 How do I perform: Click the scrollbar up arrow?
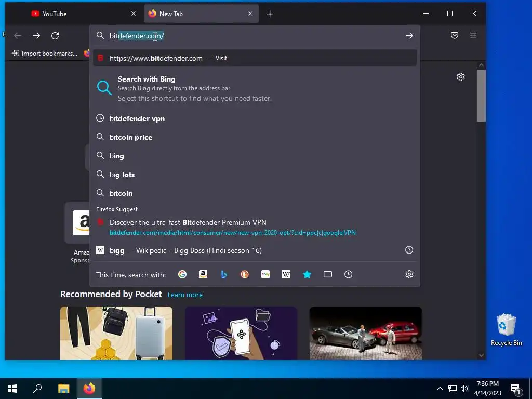[481, 65]
